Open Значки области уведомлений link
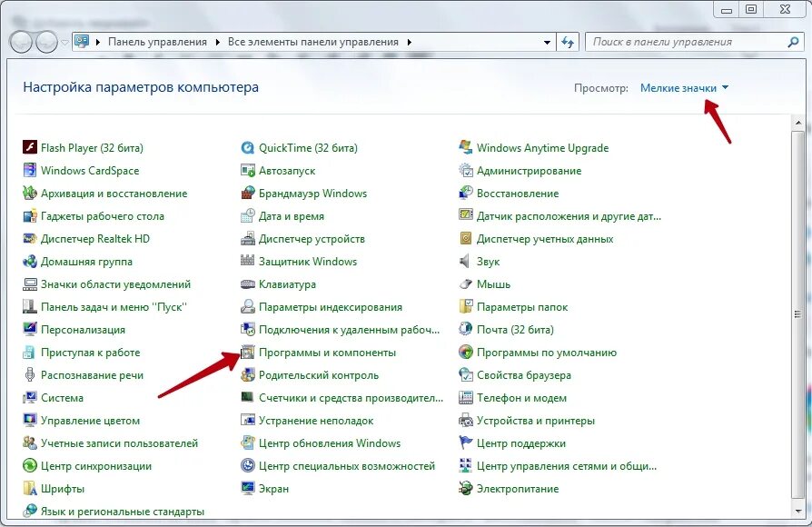The height and width of the screenshot is (527, 812). [x=115, y=284]
